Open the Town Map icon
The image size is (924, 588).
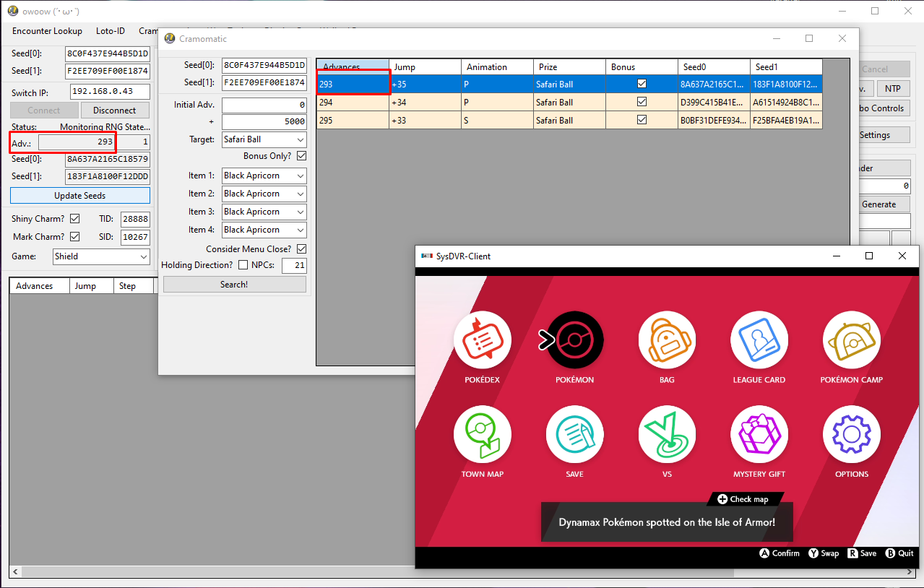pyautogui.click(x=483, y=434)
